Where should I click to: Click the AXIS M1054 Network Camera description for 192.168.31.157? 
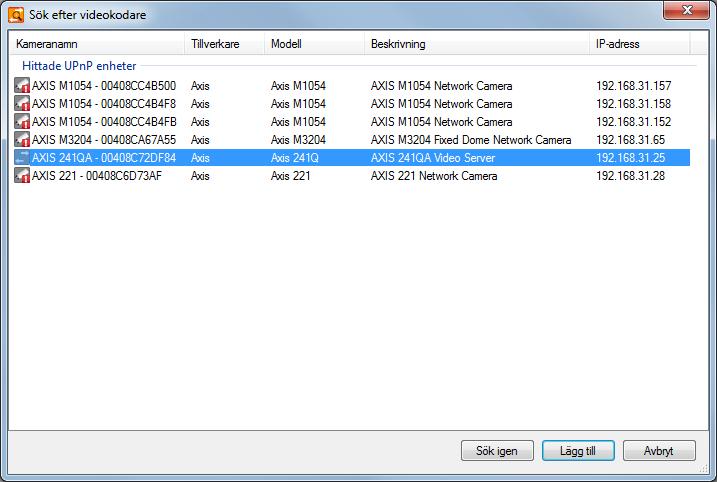pos(441,86)
